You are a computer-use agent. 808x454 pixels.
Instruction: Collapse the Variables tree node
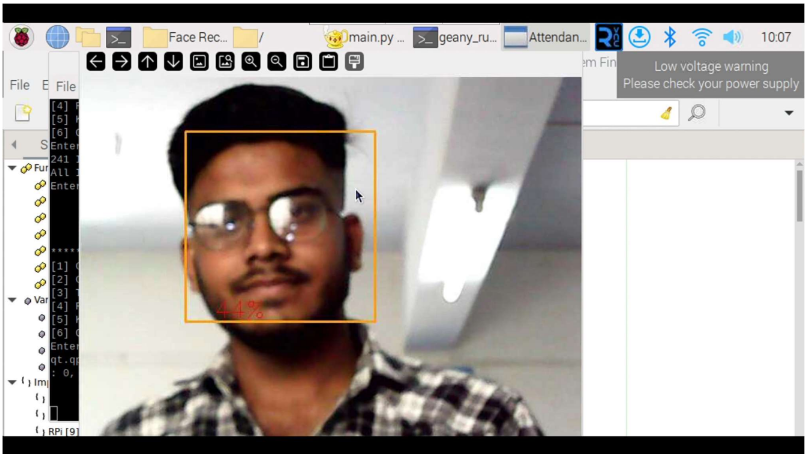pyautogui.click(x=12, y=300)
